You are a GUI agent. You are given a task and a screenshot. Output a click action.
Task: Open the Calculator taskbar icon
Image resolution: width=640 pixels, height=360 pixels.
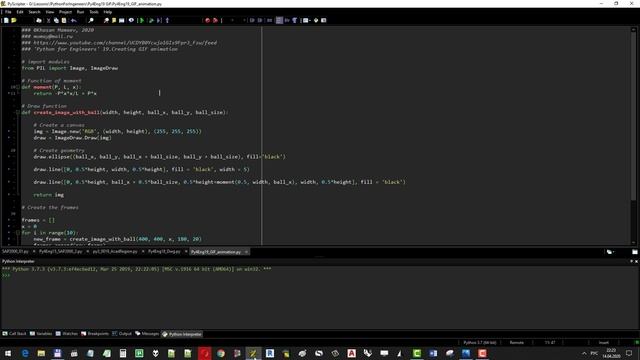click(x=123, y=353)
